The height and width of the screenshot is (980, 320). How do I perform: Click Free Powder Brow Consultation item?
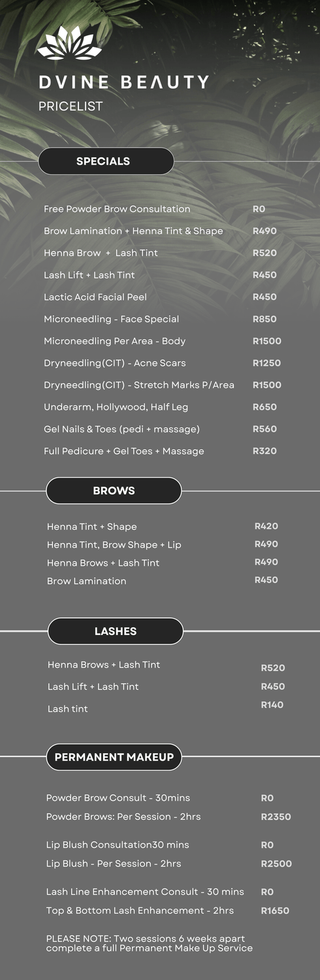(x=117, y=209)
